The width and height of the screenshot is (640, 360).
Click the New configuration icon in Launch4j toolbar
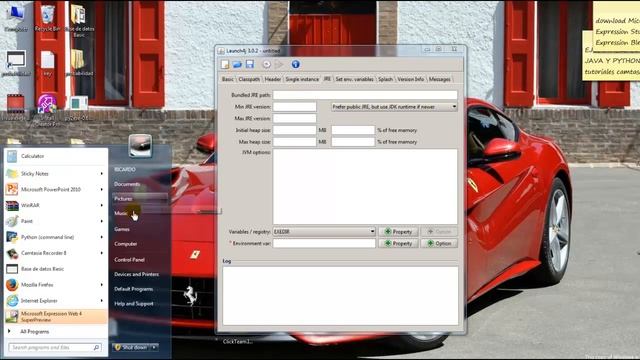[225, 64]
